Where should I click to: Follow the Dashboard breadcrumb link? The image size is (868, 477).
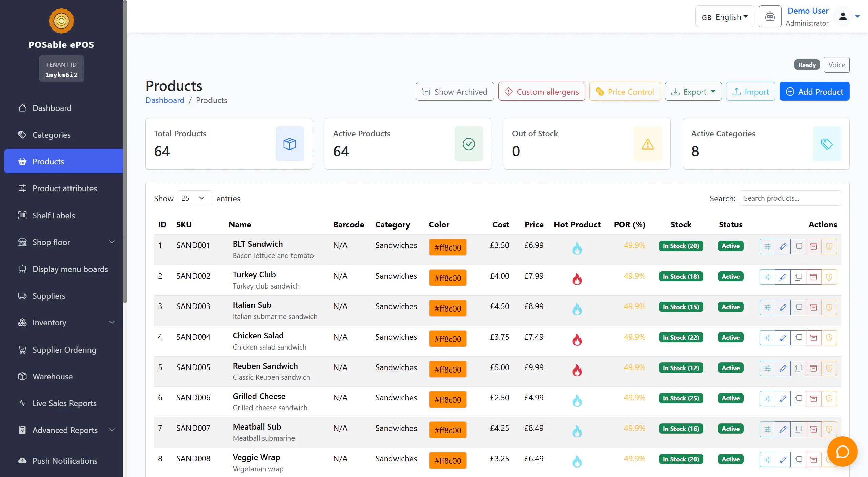[165, 100]
